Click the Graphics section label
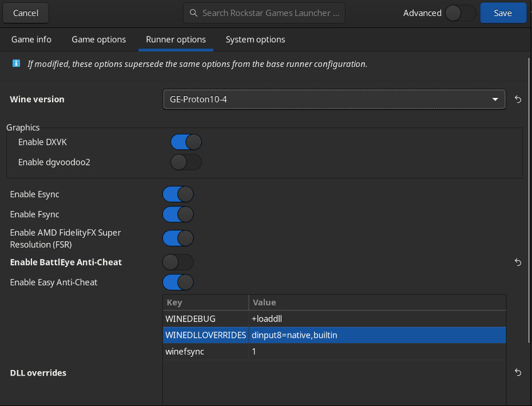 (x=23, y=128)
